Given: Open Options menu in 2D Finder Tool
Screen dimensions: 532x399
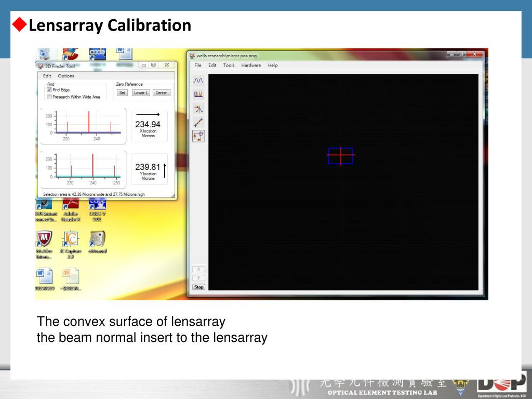Looking at the screenshot, I should point(66,76).
